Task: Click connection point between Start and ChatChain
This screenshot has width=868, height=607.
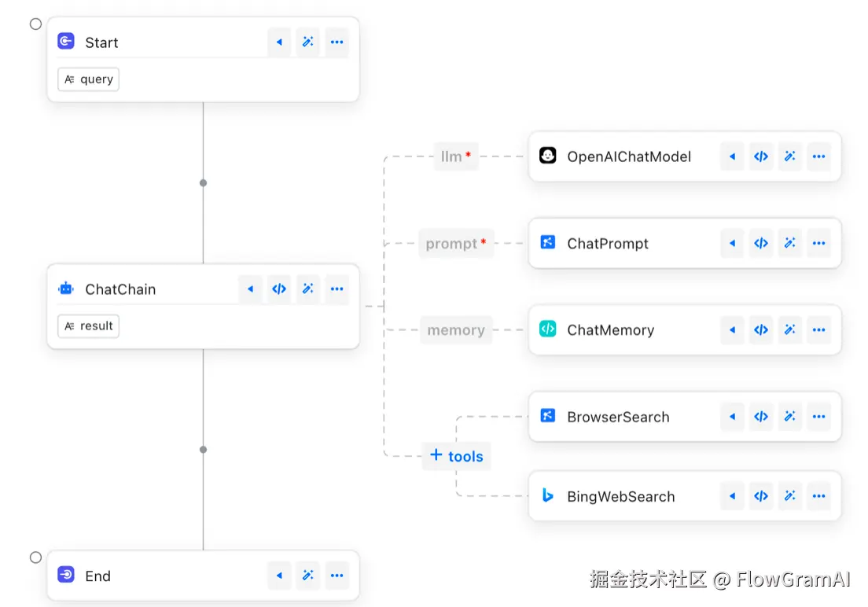Action: click(203, 182)
